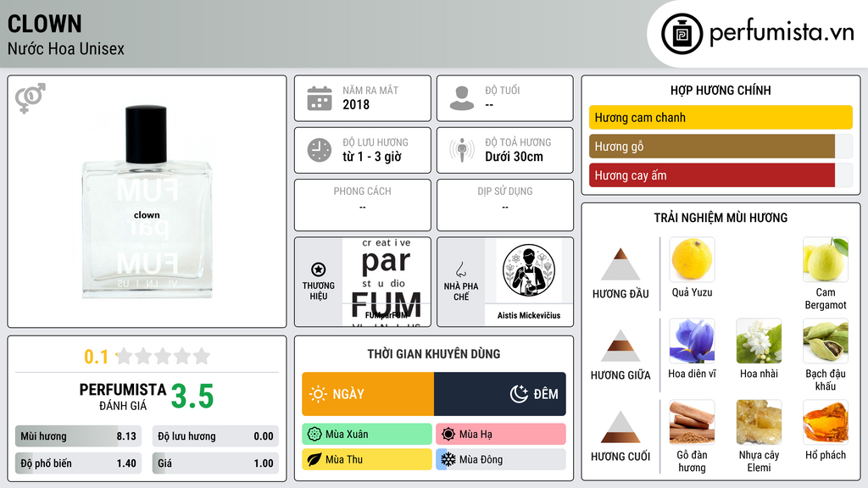Click the 'Thời gian khuyên dùng' heading
This screenshot has height=488, width=868.
(x=434, y=353)
